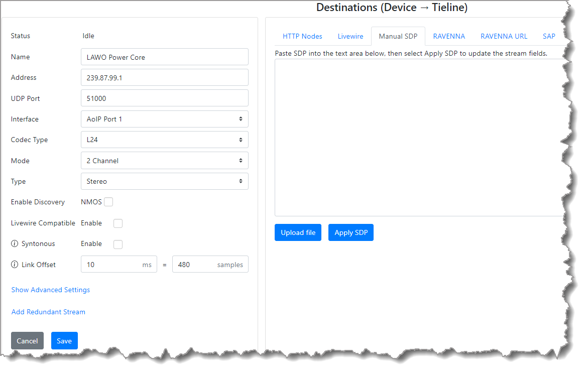The height and width of the screenshot is (374, 588).
Task: Click the info icon next to Syntonous
Action: pyautogui.click(x=14, y=244)
